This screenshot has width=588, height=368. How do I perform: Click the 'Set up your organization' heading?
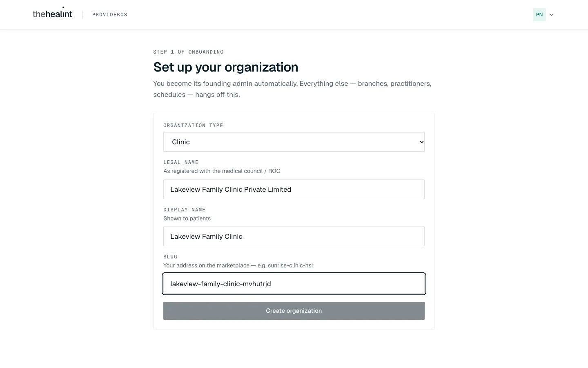tap(226, 67)
